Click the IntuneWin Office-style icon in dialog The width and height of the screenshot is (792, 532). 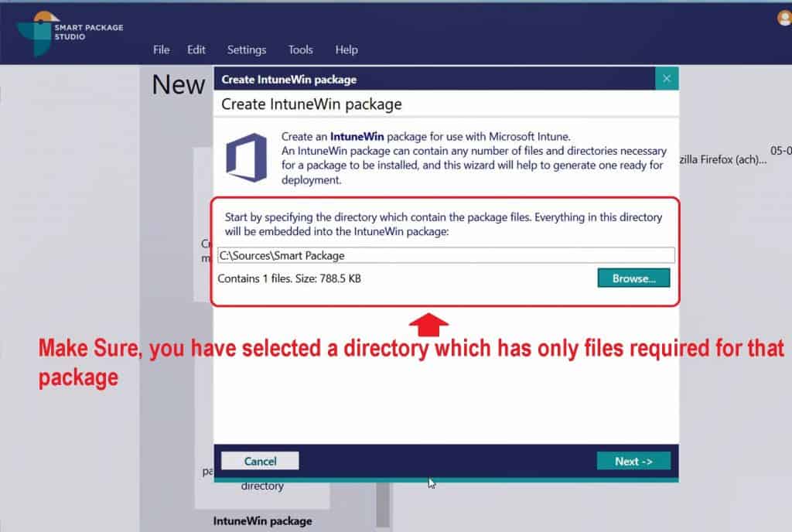[247, 158]
